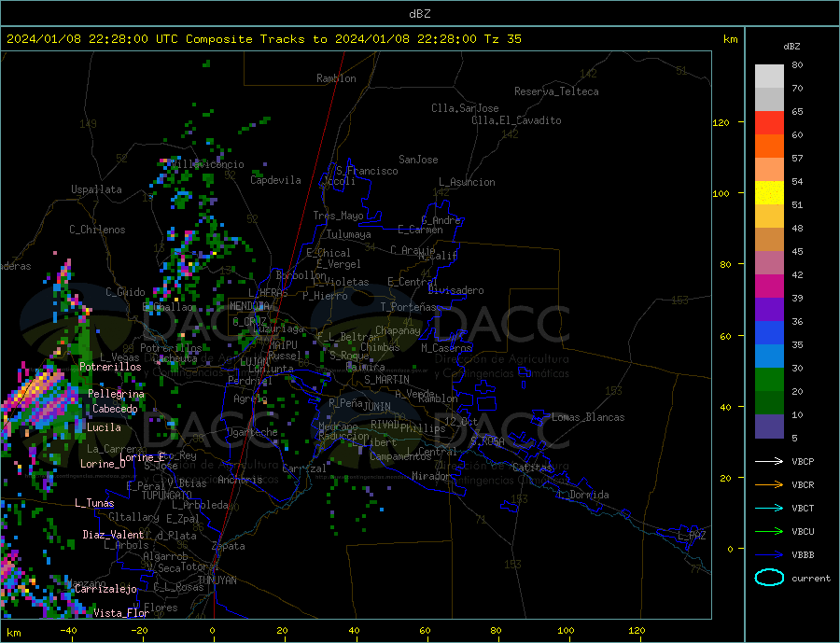
Task: Click the 'VBBB' legend label
Action: click(x=803, y=554)
